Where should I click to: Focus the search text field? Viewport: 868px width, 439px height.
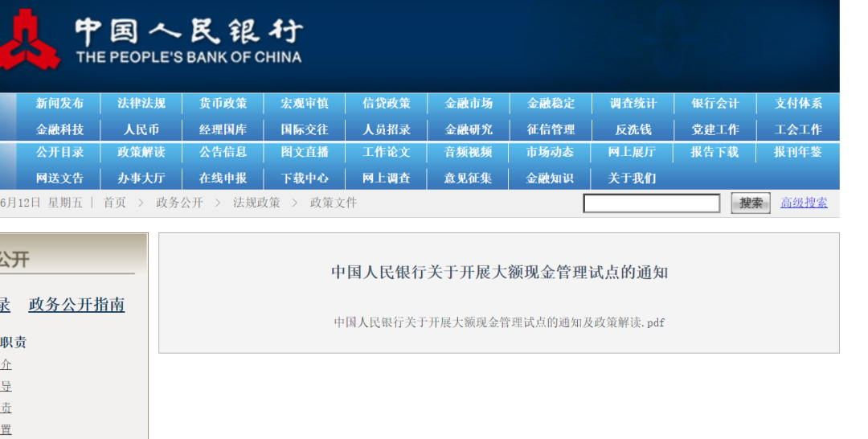652,203
